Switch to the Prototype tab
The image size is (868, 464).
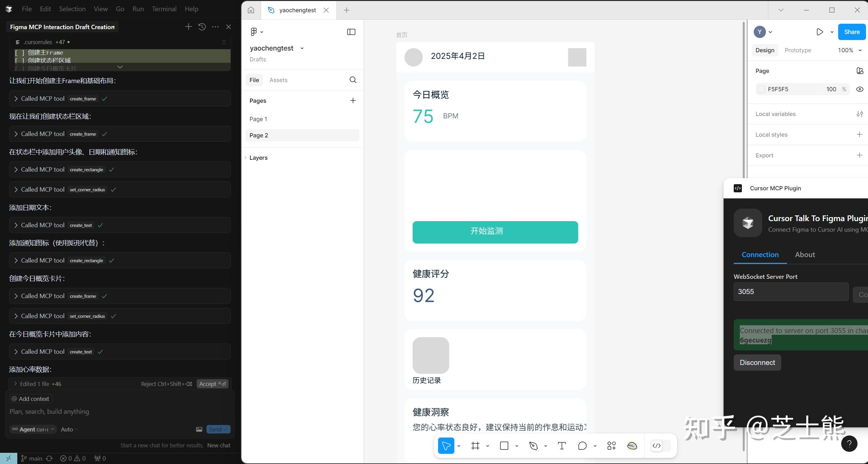[797, 50]
